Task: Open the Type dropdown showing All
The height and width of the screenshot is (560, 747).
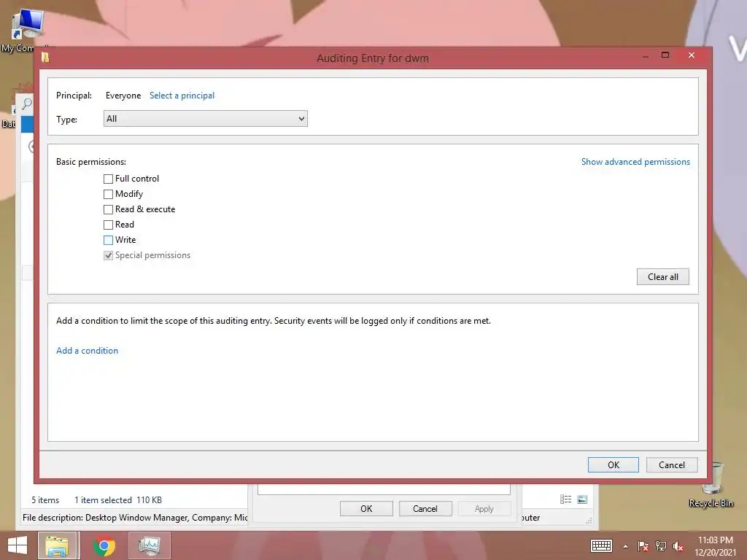Action: coord(205,119)
